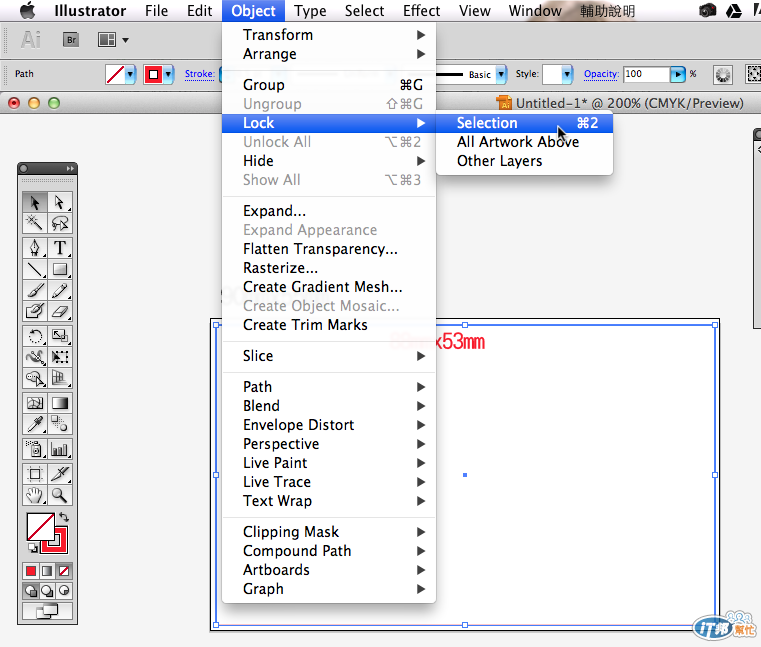Select the Free Transform tool
The width and height of the screenshot is (761, 647).
60,357
